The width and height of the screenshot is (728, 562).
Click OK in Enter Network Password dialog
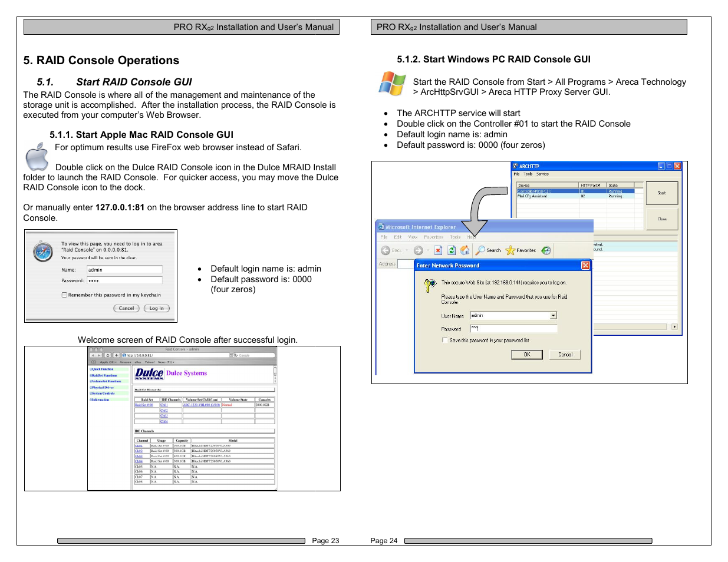(527, 355)
